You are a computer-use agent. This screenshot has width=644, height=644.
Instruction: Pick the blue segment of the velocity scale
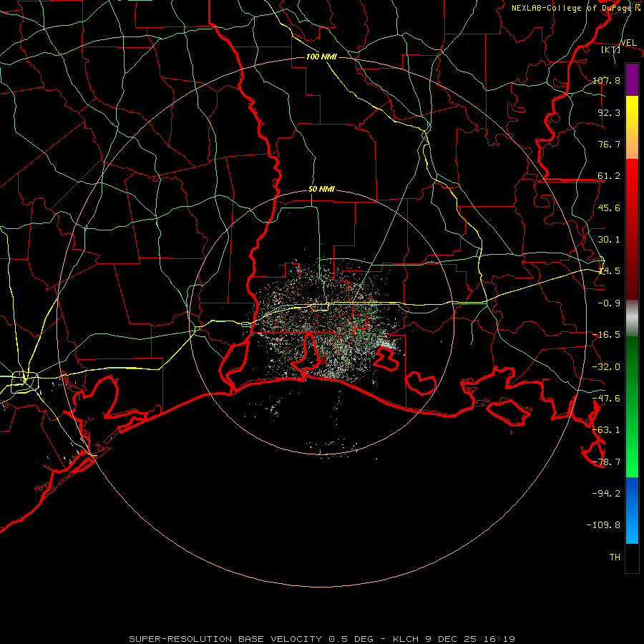(x=632, y=510)
